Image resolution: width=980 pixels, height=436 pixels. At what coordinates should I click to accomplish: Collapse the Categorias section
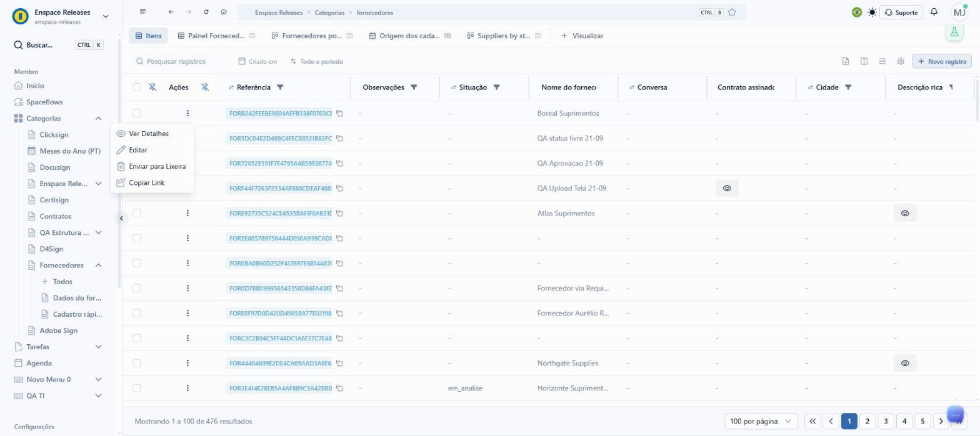point(98,119)
